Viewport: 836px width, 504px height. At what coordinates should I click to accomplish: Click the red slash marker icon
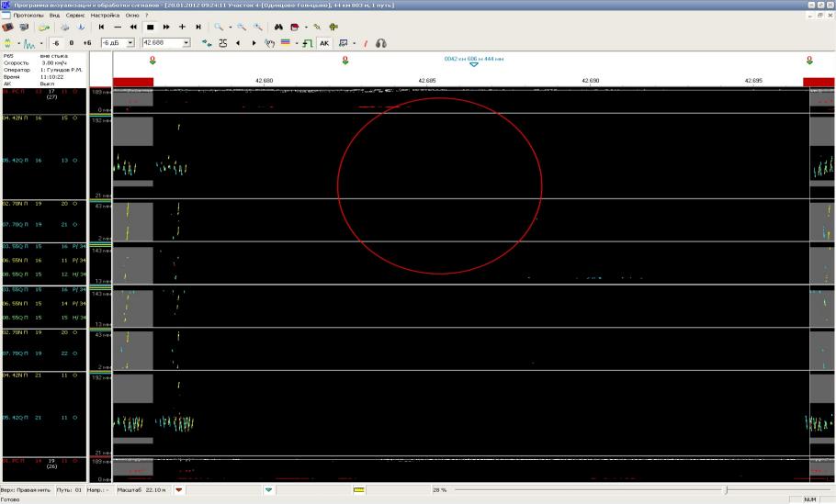click(365, 43)
